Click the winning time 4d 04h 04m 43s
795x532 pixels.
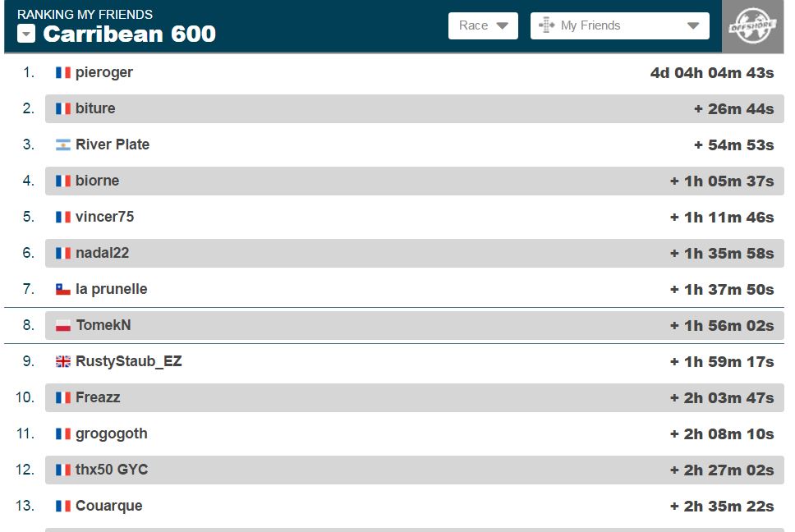coord(712,73)
